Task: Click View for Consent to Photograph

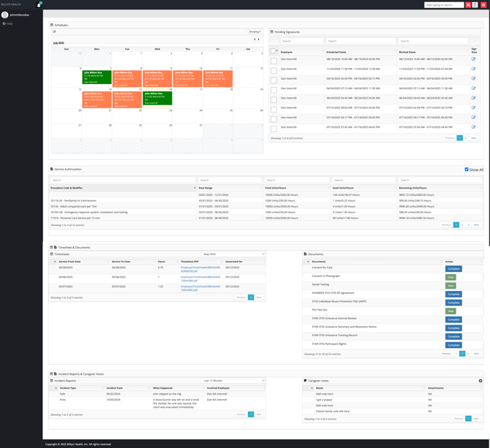Action: (451, 277)
